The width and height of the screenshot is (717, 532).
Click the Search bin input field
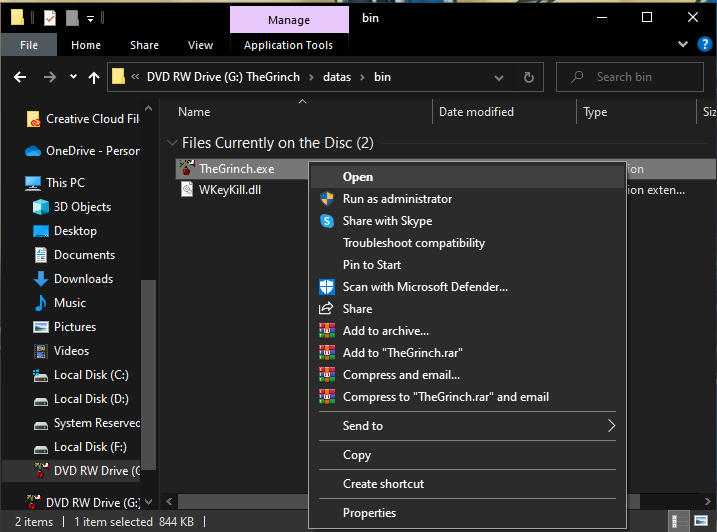pyautogui.click(x=630, y=77)
